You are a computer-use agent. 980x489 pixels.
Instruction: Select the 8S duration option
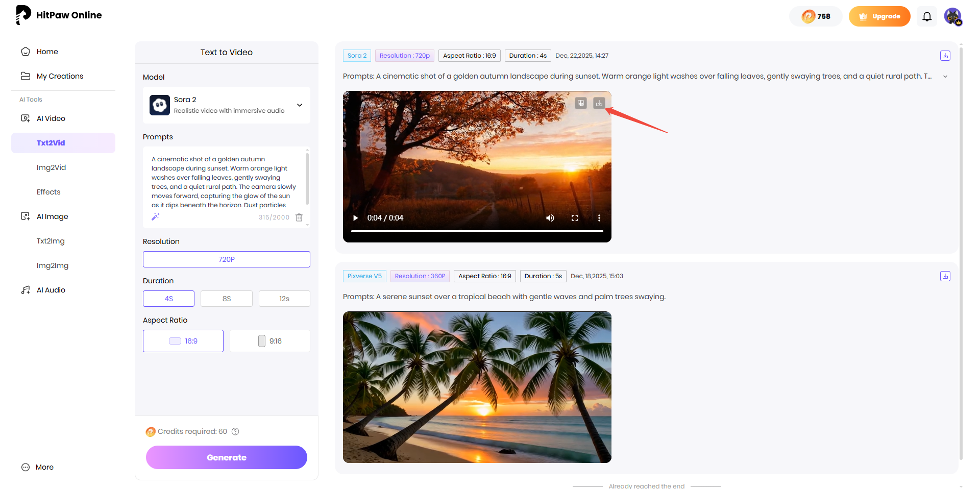tap(227, 299)
